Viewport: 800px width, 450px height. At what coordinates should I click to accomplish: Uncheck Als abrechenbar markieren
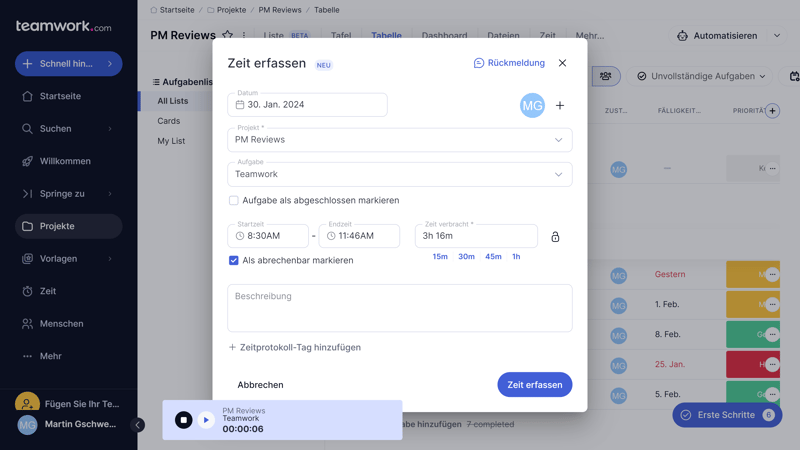(x=234, y=260)
